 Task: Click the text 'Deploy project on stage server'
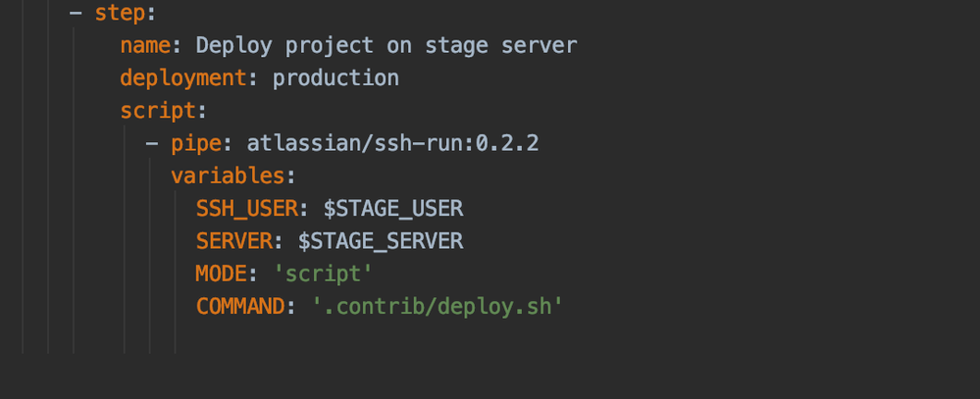(x=387, y=45)
